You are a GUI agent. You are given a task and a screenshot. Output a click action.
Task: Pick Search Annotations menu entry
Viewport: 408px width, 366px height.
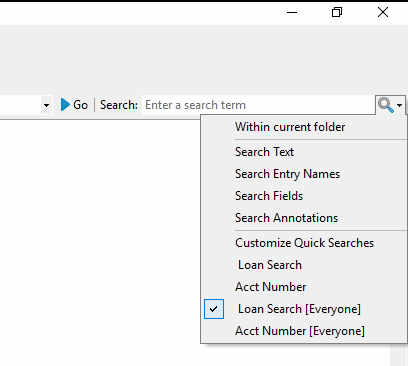point(286,218)
